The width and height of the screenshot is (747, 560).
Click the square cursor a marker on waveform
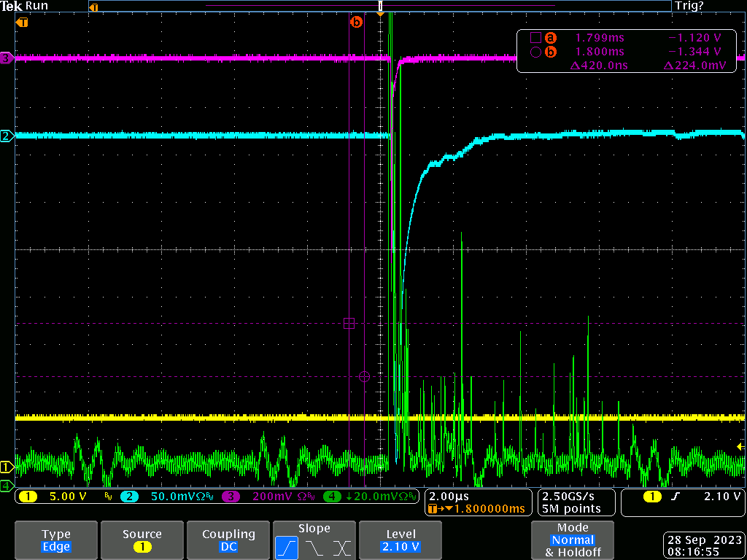tap(349, 323)
